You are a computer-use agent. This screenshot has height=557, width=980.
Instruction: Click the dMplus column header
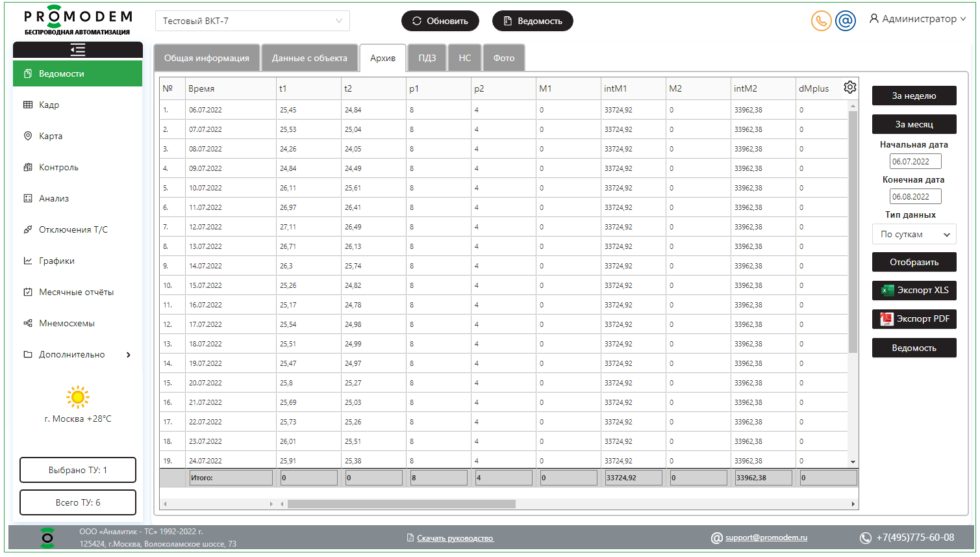coord(814,88)
